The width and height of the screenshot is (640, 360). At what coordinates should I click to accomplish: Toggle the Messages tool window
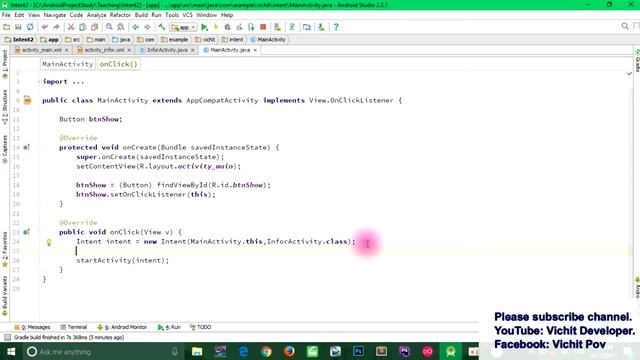tap(32, 327)
